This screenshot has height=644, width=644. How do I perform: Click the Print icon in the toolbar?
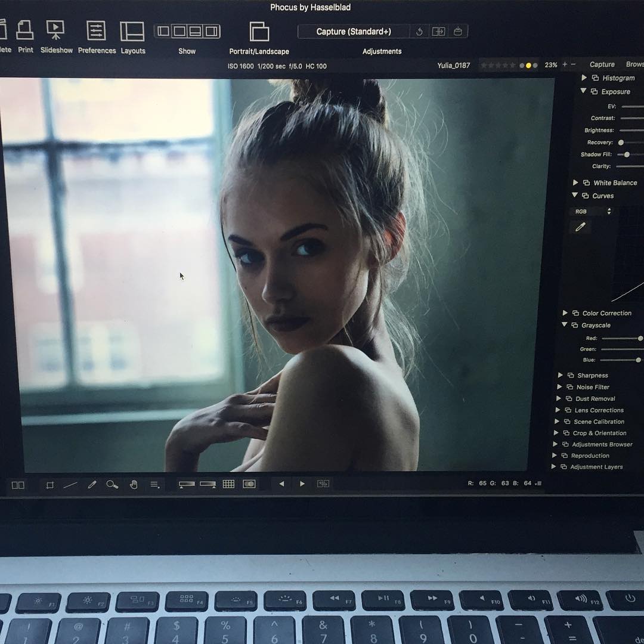25,30
